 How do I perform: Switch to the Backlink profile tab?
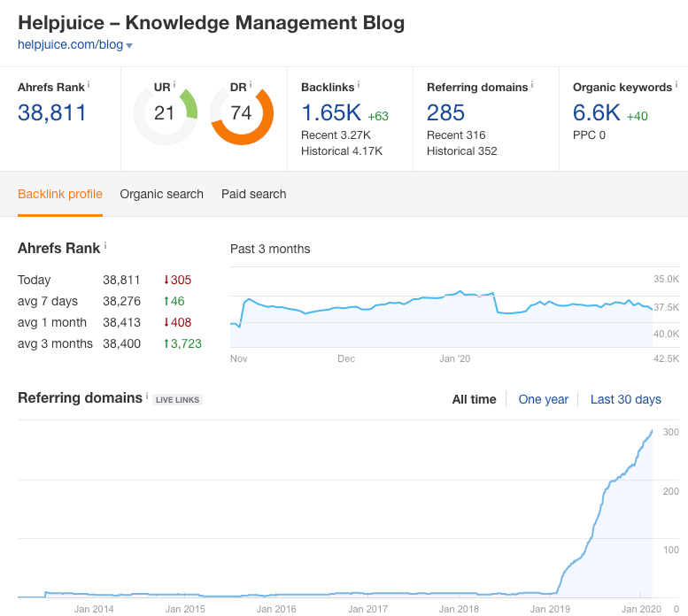[60, 194]
